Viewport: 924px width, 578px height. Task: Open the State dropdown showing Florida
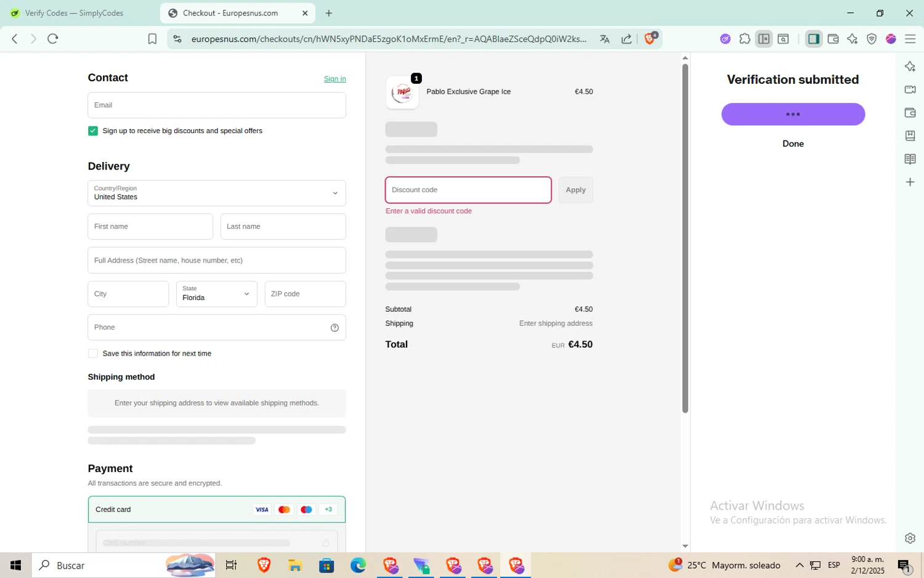pos(217,294)
